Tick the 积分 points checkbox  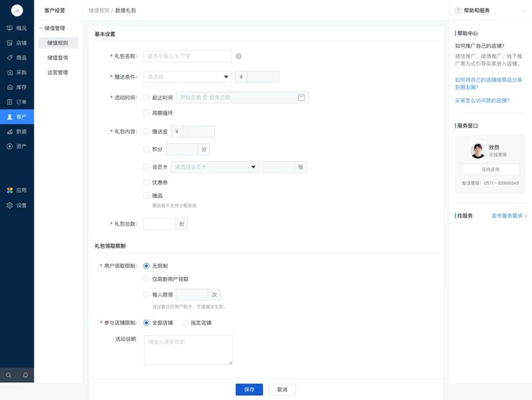click(146, 149)
